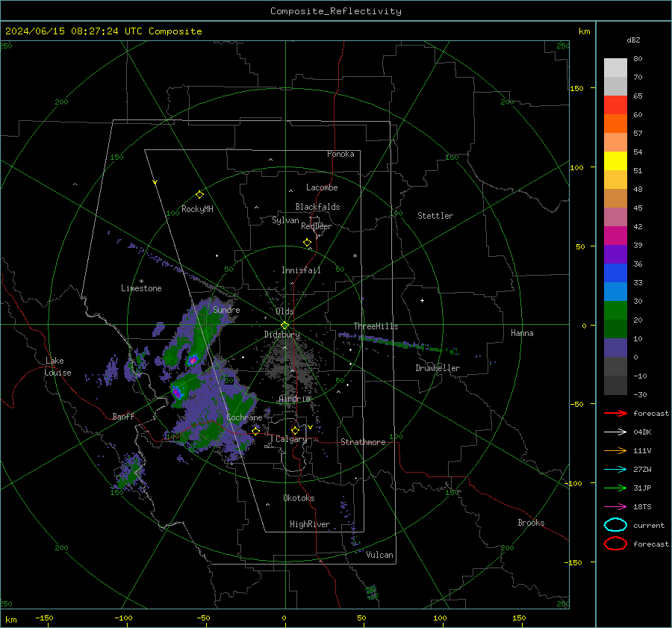Screen dimensions: 672x628
Task: Click the asterisk marker east of Innisfail
Action: [355, 256]
